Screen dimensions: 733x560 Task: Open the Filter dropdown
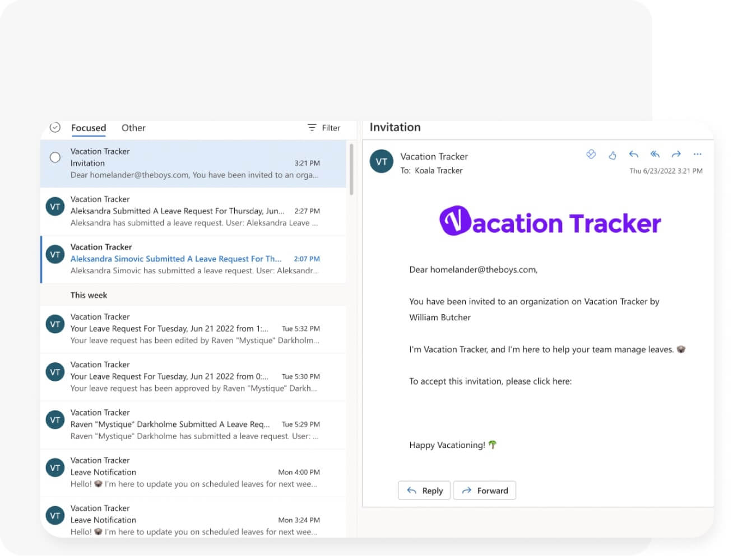(x=324, y=128)
